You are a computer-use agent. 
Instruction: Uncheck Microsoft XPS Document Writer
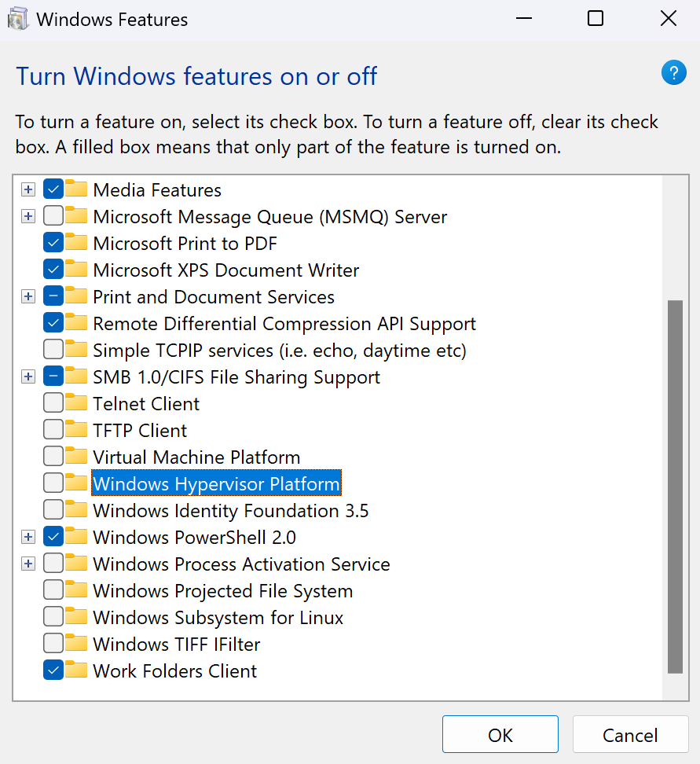click(53, 270)
